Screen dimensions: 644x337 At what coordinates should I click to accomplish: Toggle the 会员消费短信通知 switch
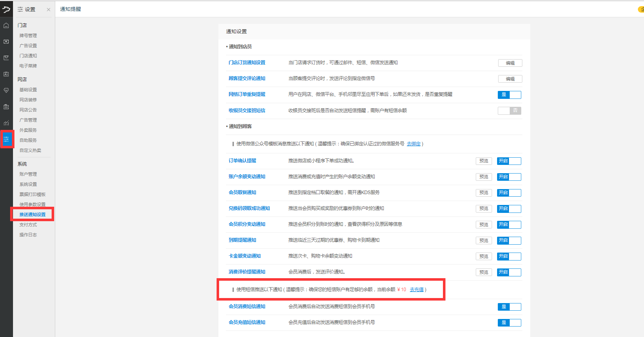[509, 307]
